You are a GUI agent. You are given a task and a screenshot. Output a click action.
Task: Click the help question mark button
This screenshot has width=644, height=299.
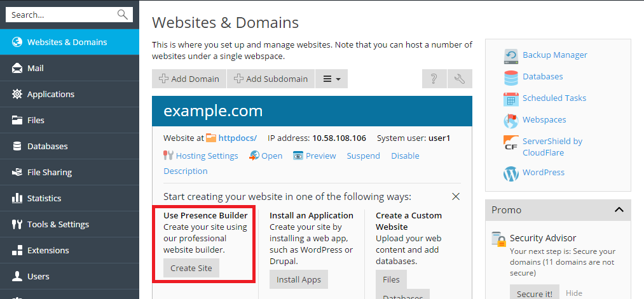pos(434,79)
